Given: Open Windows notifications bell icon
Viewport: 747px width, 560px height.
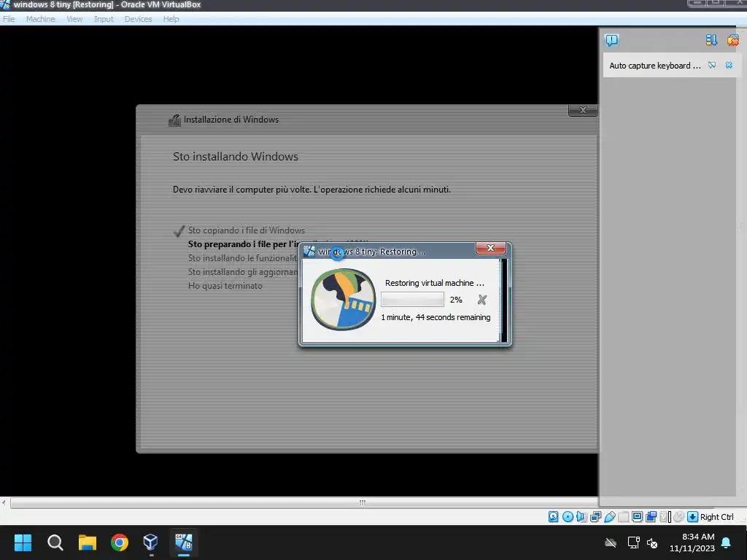Looking at the screenshot, I should click(726, 542).
